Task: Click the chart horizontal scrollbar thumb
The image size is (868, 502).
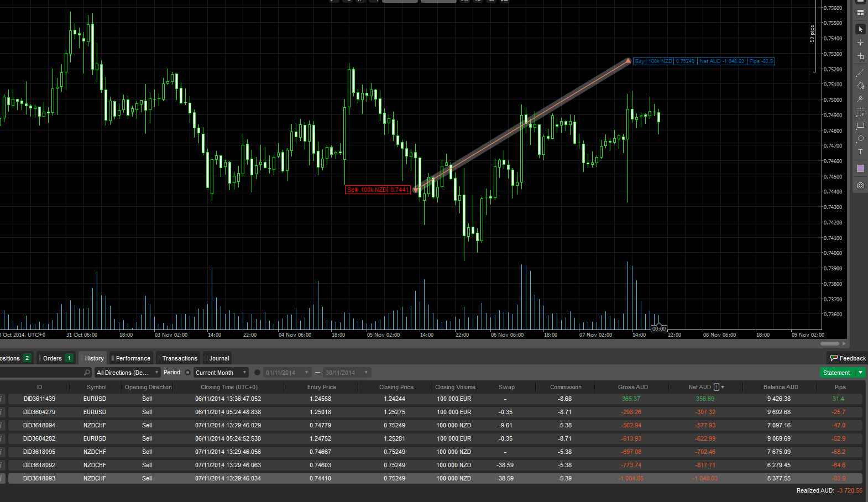Action: 830,343
